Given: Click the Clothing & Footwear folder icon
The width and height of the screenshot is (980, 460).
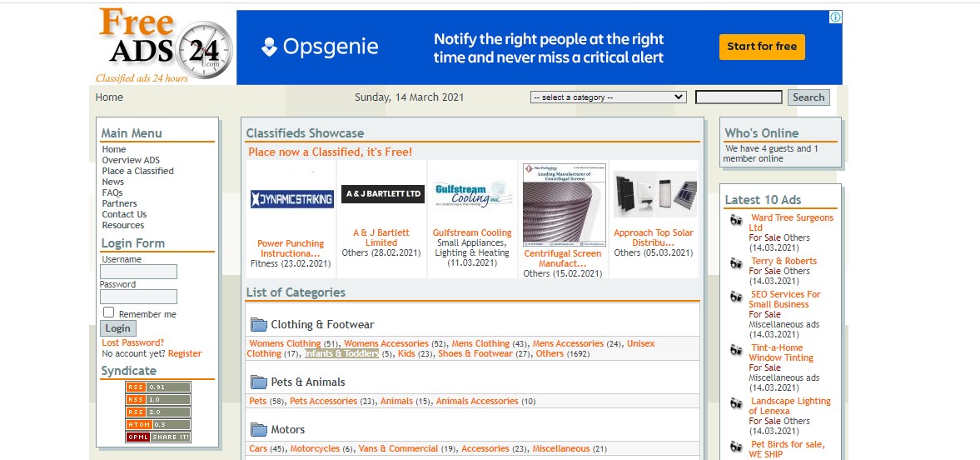Looking at the screenshot, I should tap(259, 325).
